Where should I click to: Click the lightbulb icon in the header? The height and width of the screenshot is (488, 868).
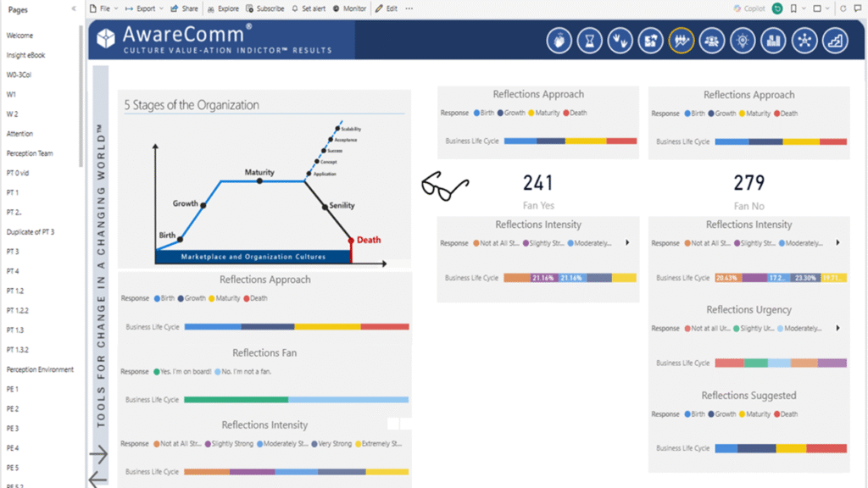point(743,41)
